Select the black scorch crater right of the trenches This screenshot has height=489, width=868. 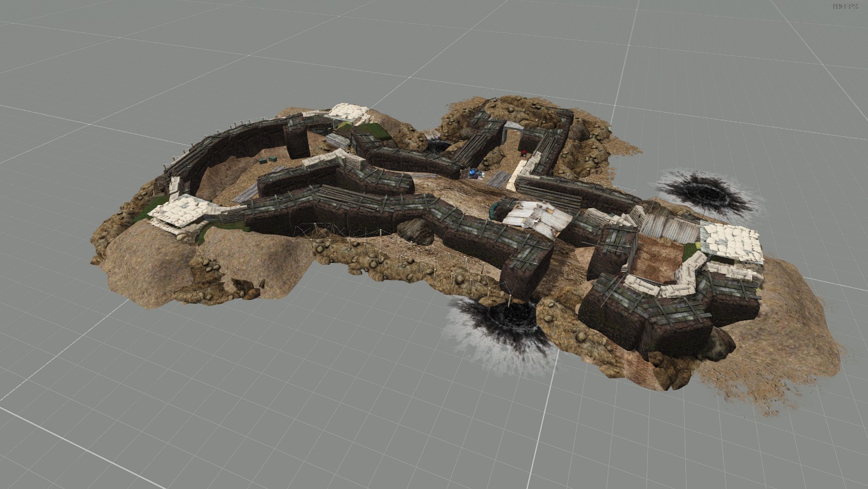coord(705,191)
